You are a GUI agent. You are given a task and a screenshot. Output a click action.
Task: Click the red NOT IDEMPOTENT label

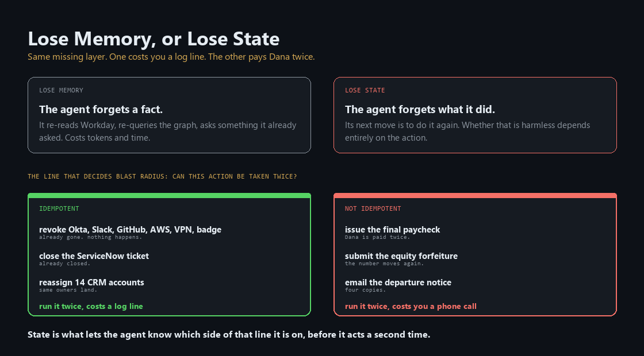pyautogui.click(x=373, y=208)
